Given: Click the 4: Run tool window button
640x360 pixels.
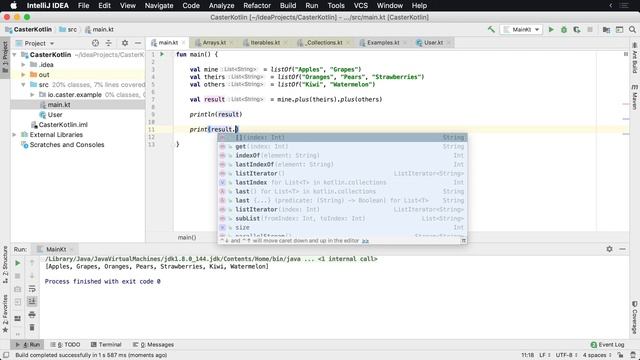Looking at the screenshot, I should pyautogui.click(x=28, y=345).
